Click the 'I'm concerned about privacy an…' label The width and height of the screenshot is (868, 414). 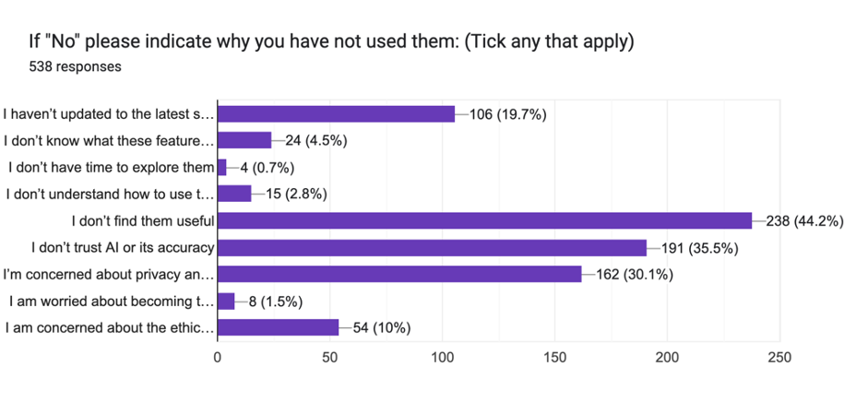pyautogui.click(x=109, y=274)
